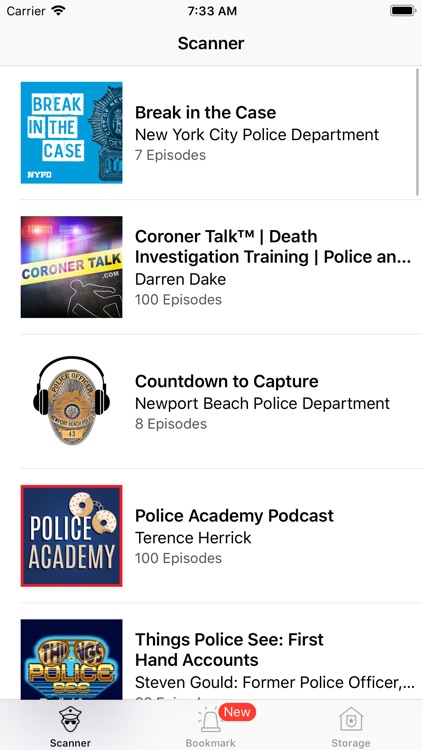Viewport: 422px width, 750px height.
Task: Open the Break in the Case title
Action: coord(205,112)
